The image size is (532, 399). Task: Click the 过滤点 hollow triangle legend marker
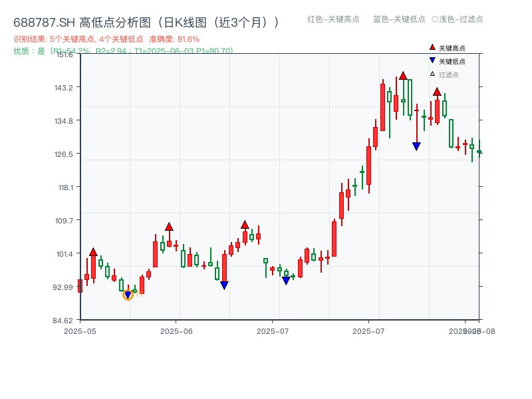pyautogui.click(x=431, y=74)
